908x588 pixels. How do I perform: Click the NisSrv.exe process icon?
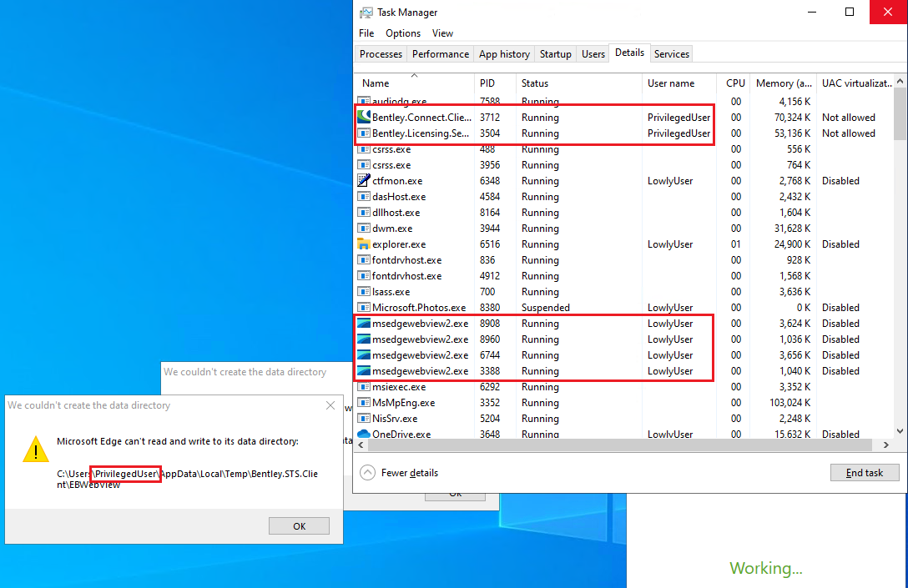pyautogui.click(x=364, y=418)
